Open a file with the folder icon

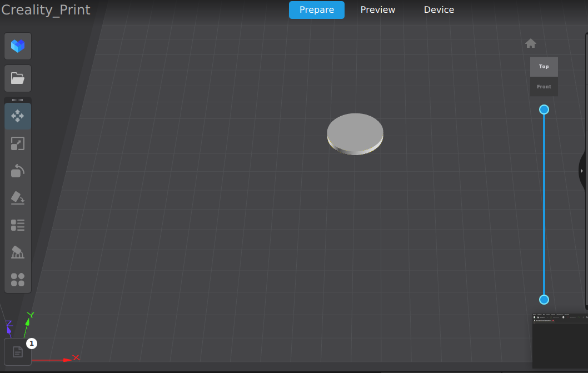click(18, 78)
